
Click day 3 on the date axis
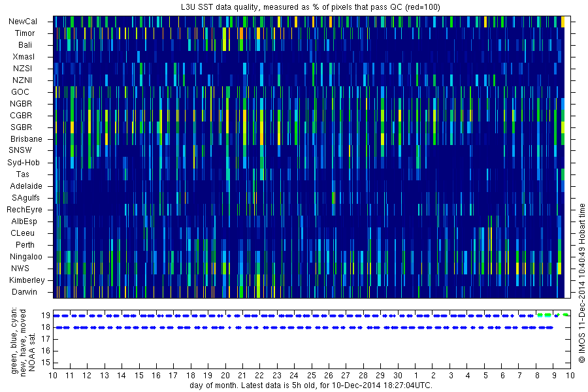451,376
